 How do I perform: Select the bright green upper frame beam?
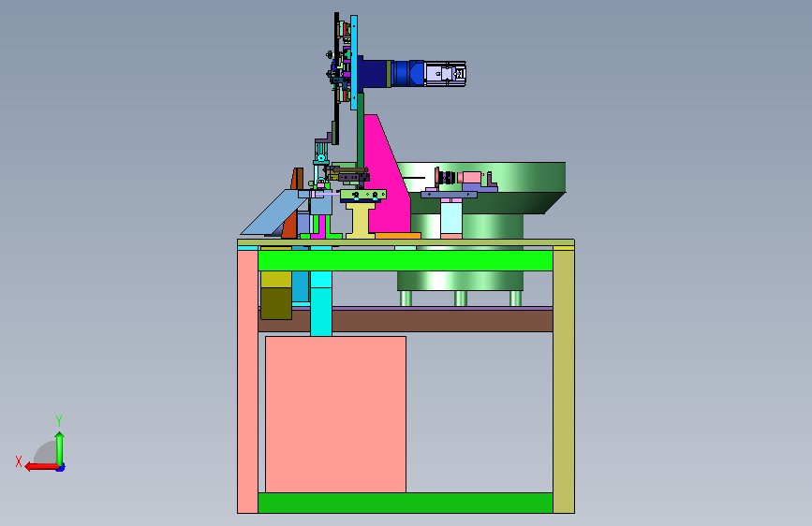pyautogui.click(x=405, y=260)
